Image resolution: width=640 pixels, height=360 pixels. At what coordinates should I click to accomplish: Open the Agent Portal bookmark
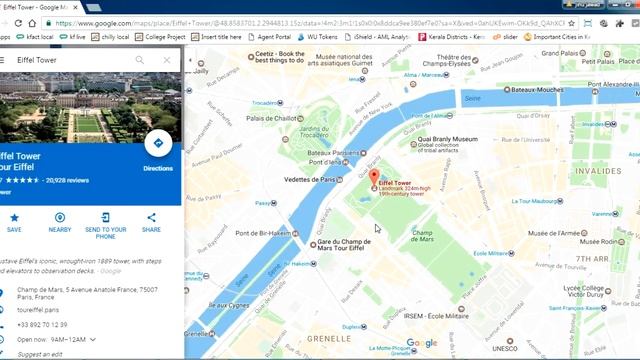click(x=269, y=37)
